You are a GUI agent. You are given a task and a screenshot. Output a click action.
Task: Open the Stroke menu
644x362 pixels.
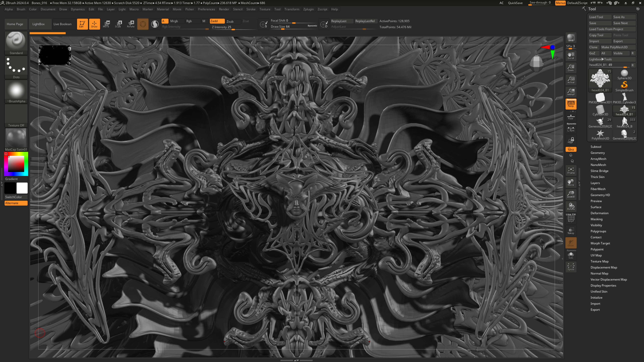(251, 9)
